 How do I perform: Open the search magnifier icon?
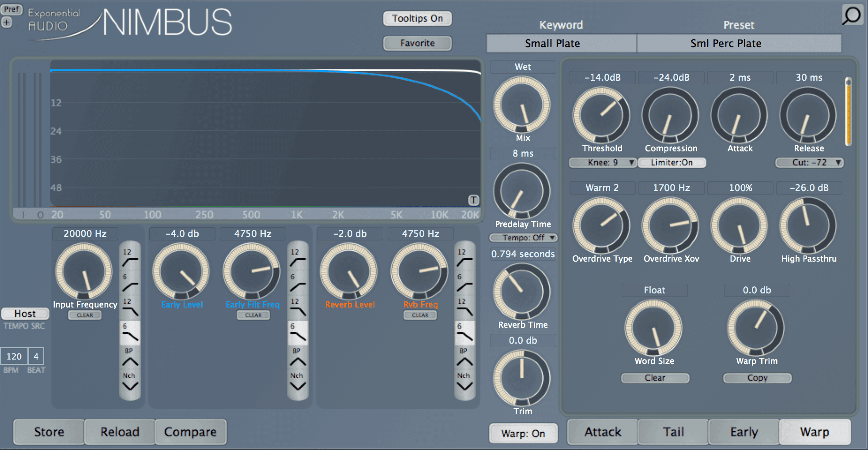852,15
